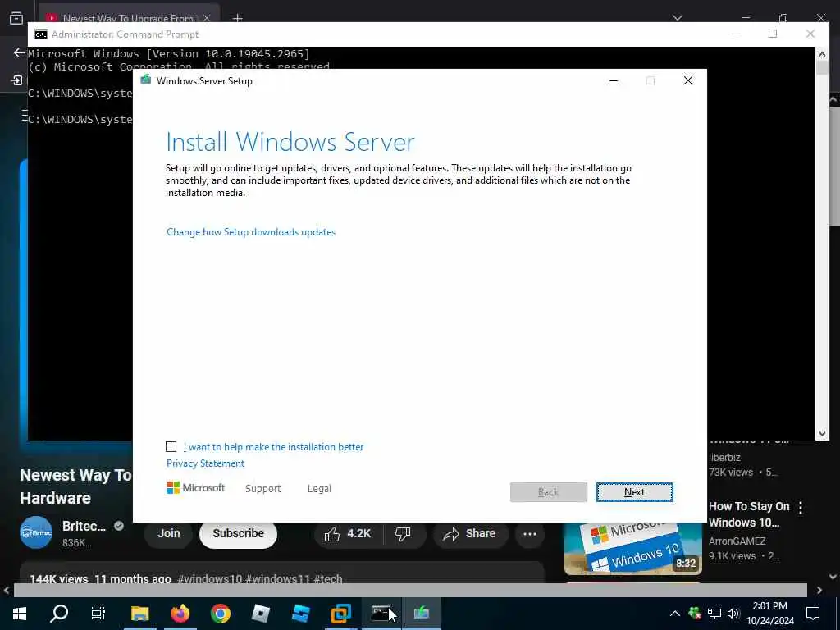Open the three-dot more actions button
The height and width of the screenshot is (630, 840).
click(530, 533)
